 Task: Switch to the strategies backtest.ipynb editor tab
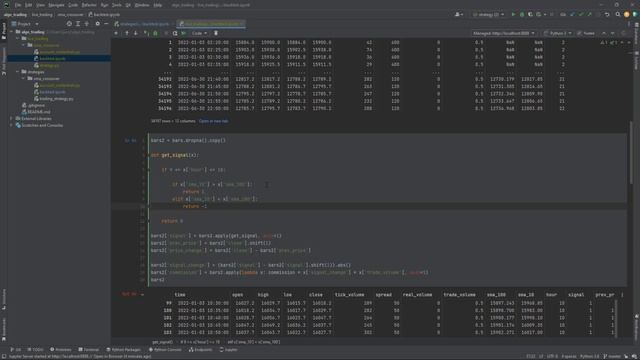tap(142, 24)
